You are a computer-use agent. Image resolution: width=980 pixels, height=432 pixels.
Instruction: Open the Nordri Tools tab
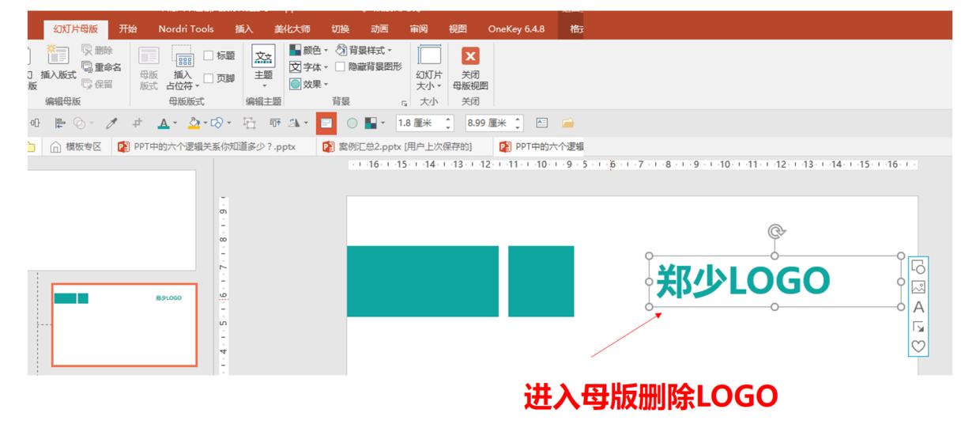point(186,28)
